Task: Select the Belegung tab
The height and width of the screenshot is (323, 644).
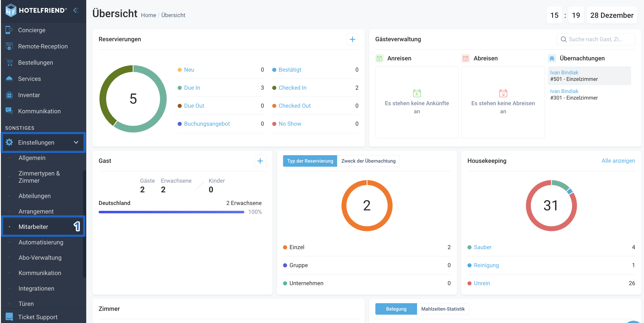Action: click(396, 309)
